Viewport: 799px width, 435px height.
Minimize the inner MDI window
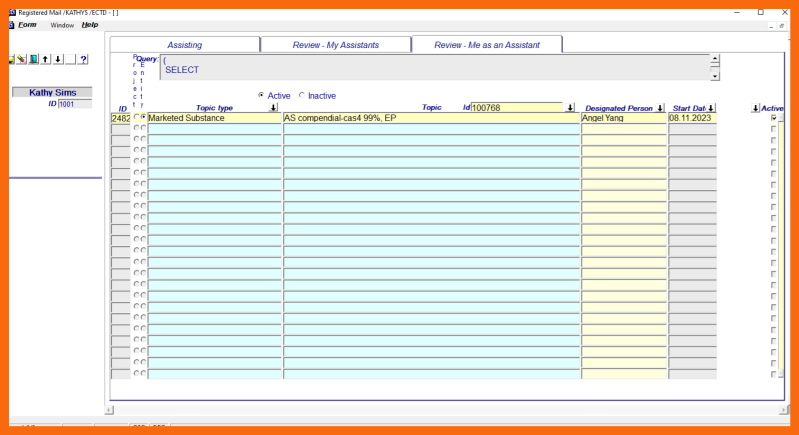[x=771, y=25]
